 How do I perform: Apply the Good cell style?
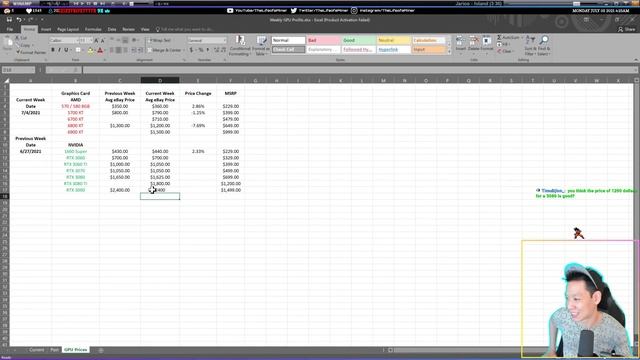[x=359, y=40]
